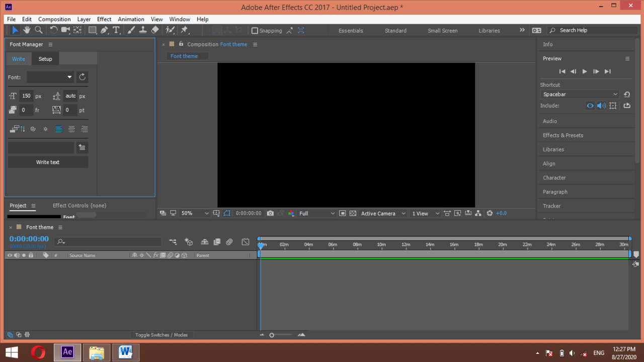Select the Brush tool
Viewport: 644px width, 362px height.
click(x=130, y=30)
